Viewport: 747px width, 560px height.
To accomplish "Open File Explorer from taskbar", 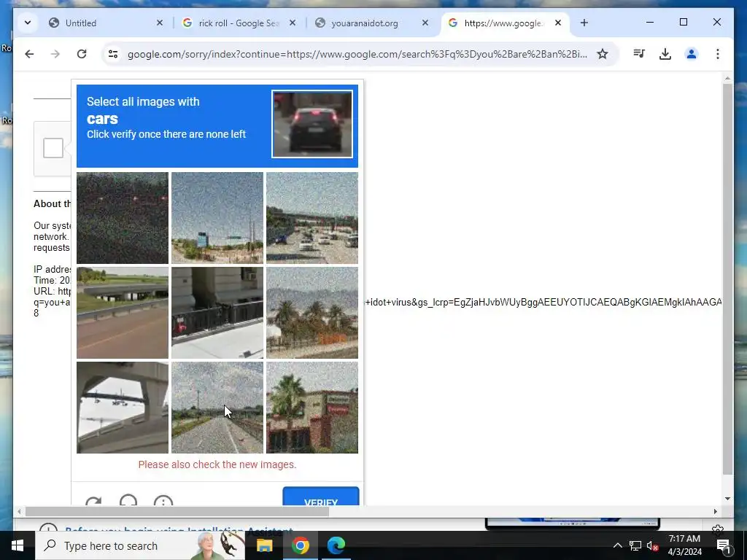I will [x=264, y=545].
